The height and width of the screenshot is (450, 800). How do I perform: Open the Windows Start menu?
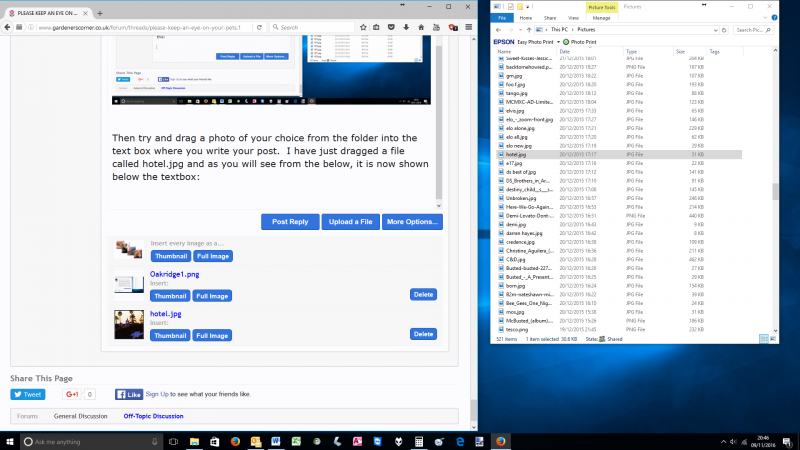(x=10, y=440)
